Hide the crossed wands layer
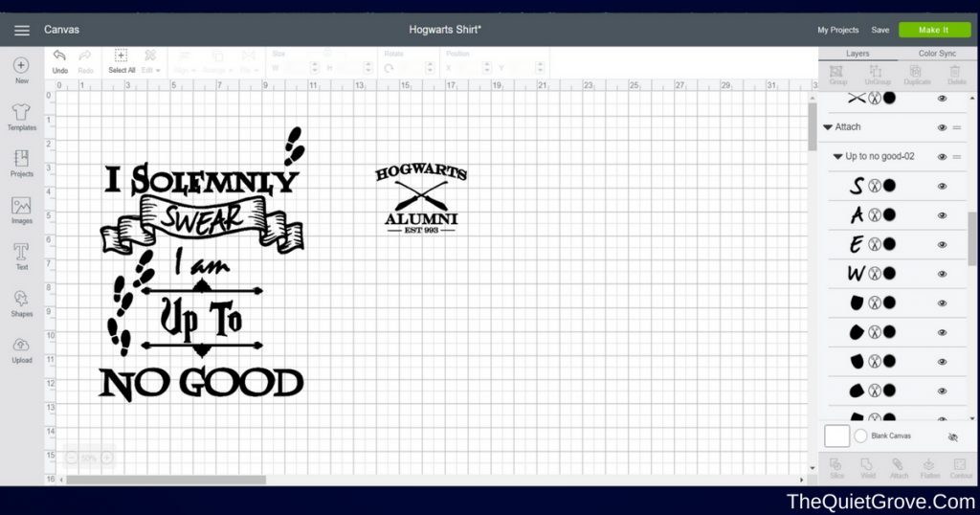 click(942, 99)
